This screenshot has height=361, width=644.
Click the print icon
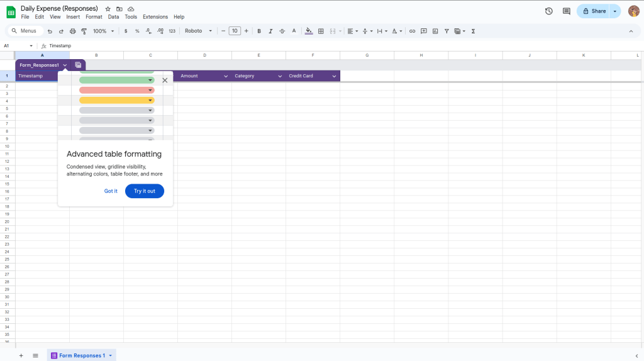(72, 31)
